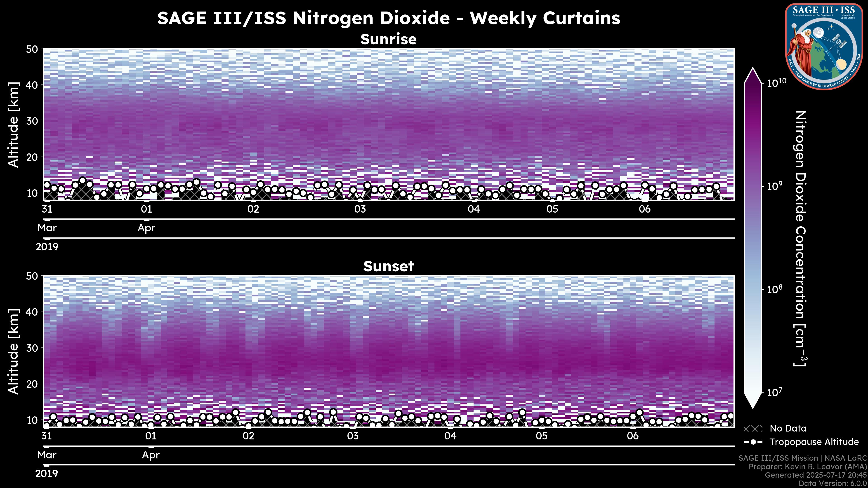Select the Sunrise panel title

coord(388,39)
